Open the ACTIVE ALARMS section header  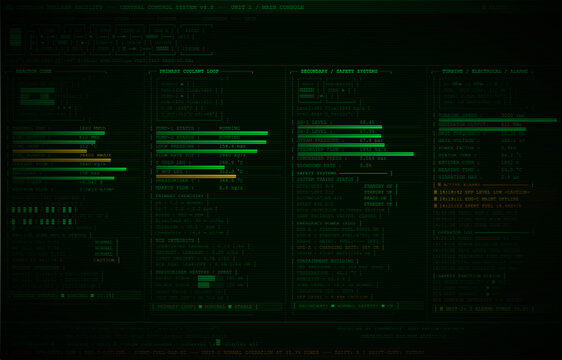484,185
